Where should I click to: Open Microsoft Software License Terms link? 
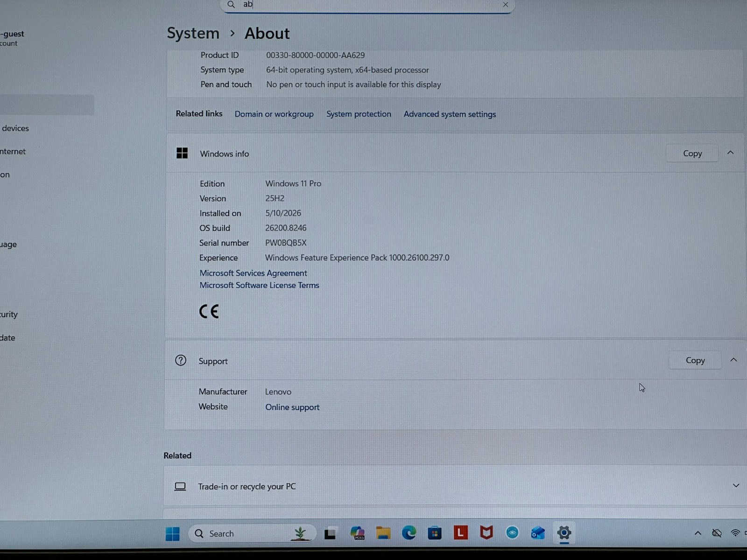[x=259, y=285]
